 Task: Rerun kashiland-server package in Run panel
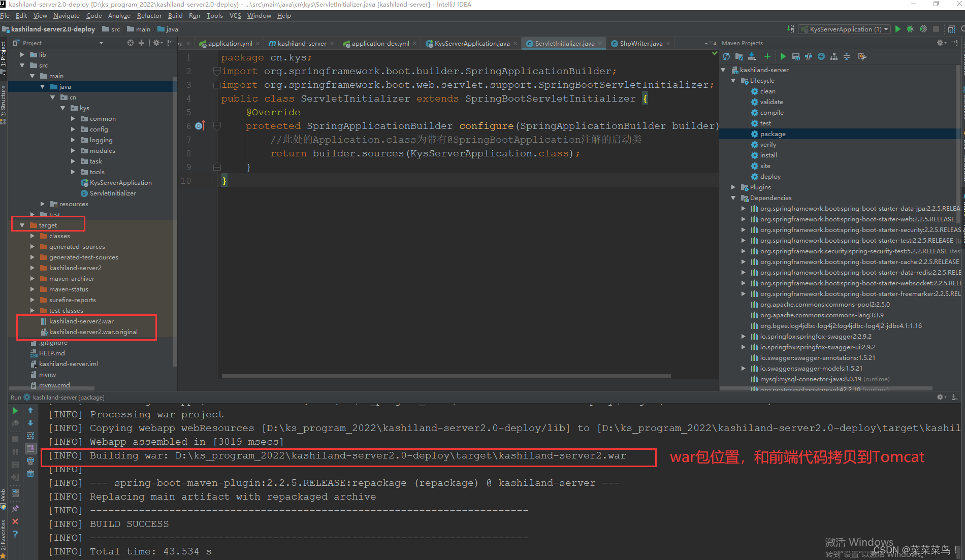15,411
